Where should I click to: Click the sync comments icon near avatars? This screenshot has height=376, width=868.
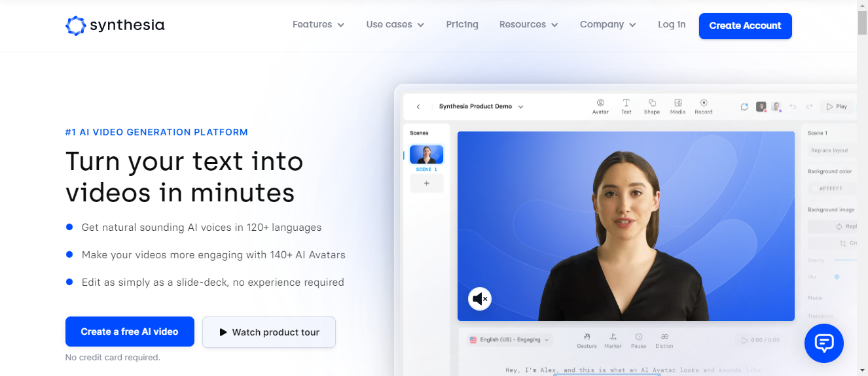click(744, 107)
